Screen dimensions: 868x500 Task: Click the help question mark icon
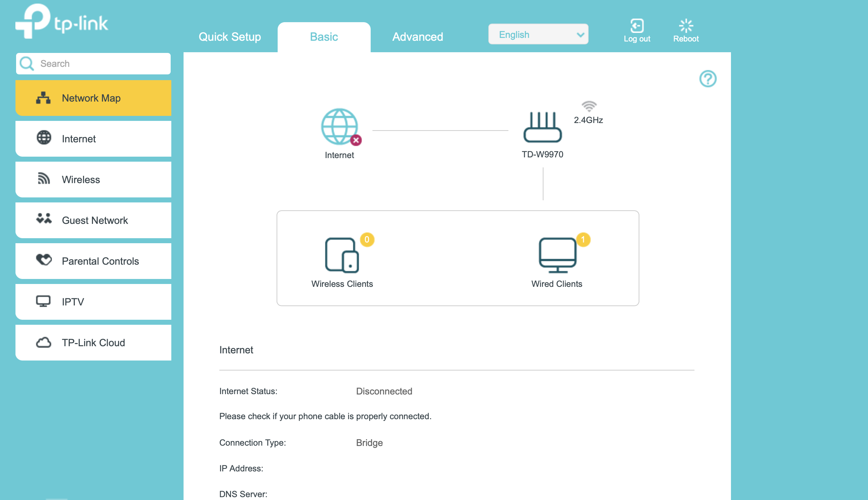click(x=708, y=79)
